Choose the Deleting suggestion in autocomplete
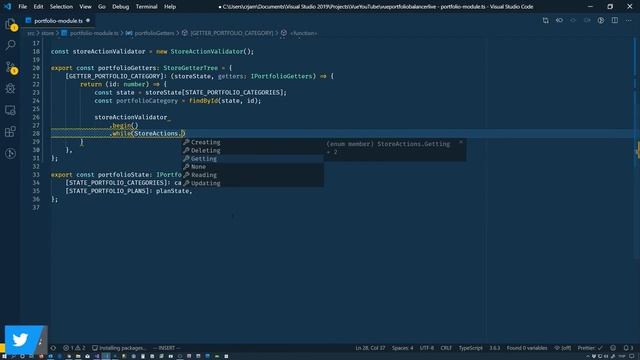The image size is (640, 360). [253, 150]
